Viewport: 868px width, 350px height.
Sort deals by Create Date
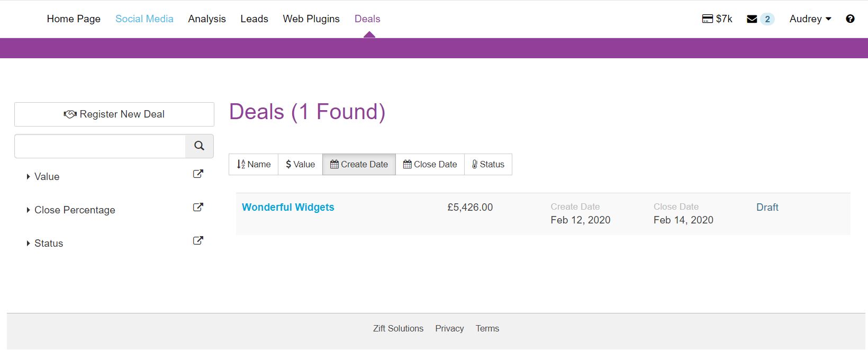coord(359,164)
